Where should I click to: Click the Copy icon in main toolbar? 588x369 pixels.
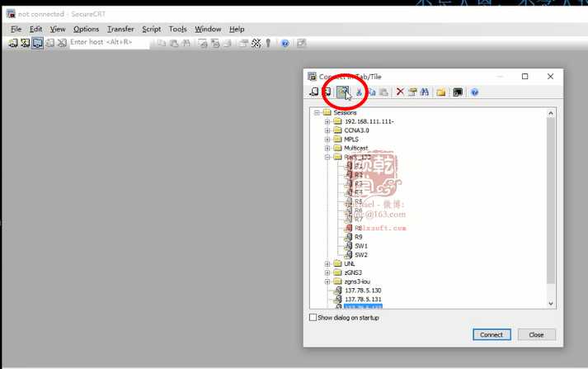(x=162, y=43)
